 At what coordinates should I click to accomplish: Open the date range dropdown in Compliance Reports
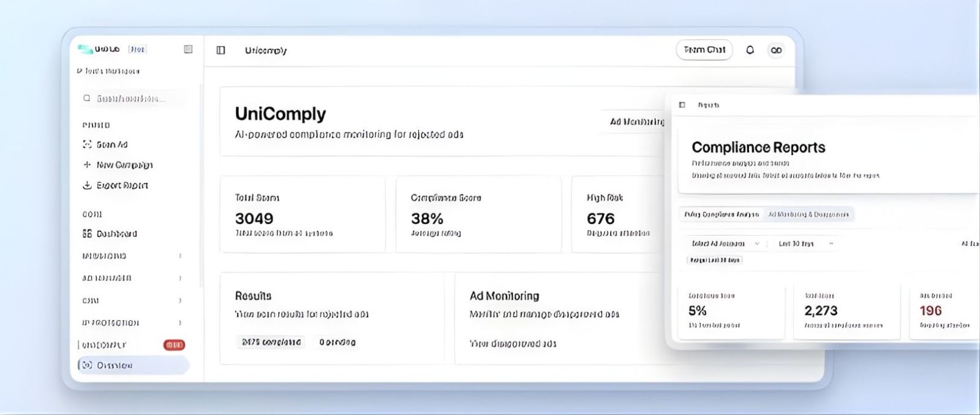tap(805, 244)
